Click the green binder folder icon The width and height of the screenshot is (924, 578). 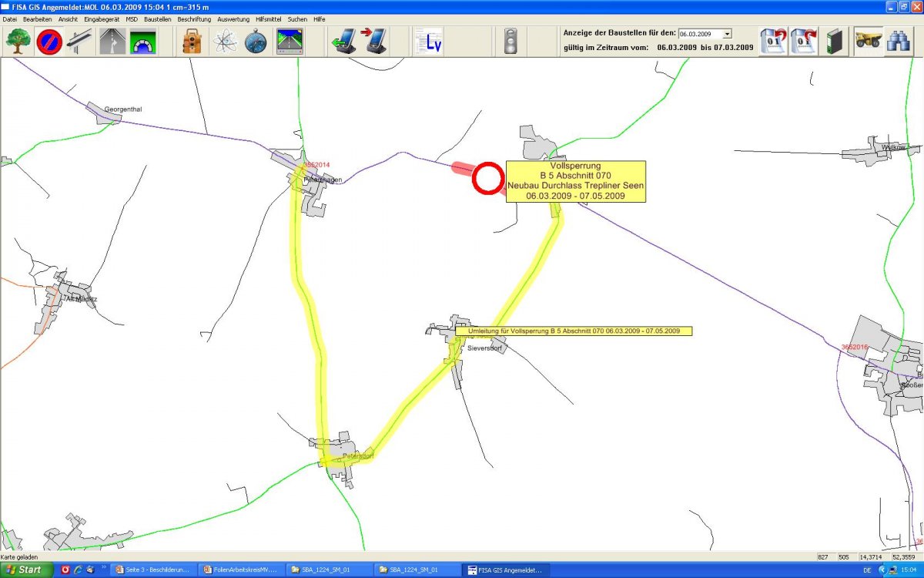tap(833, 41)
